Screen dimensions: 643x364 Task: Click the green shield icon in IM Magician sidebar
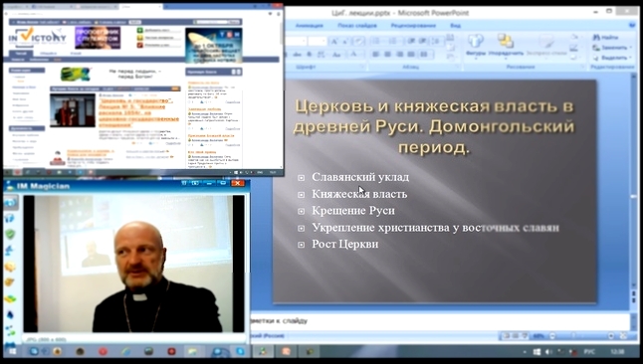(x=10, y=234)
